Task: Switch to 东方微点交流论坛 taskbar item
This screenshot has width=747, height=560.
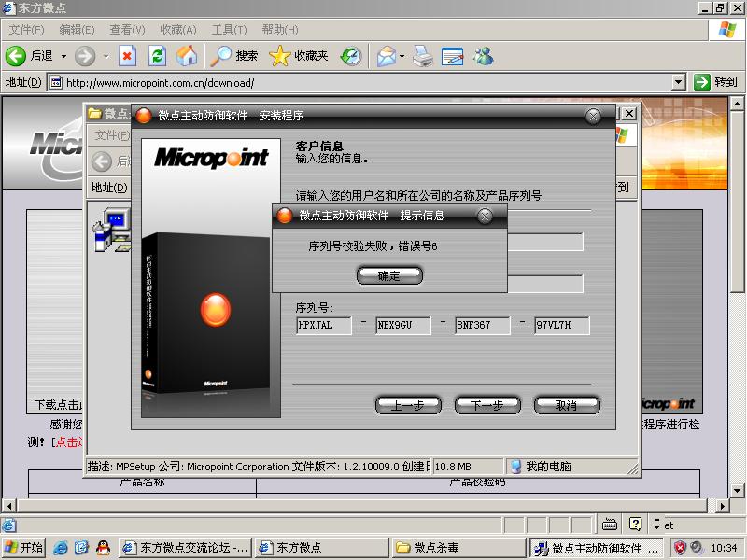Action: click(185, 548)
